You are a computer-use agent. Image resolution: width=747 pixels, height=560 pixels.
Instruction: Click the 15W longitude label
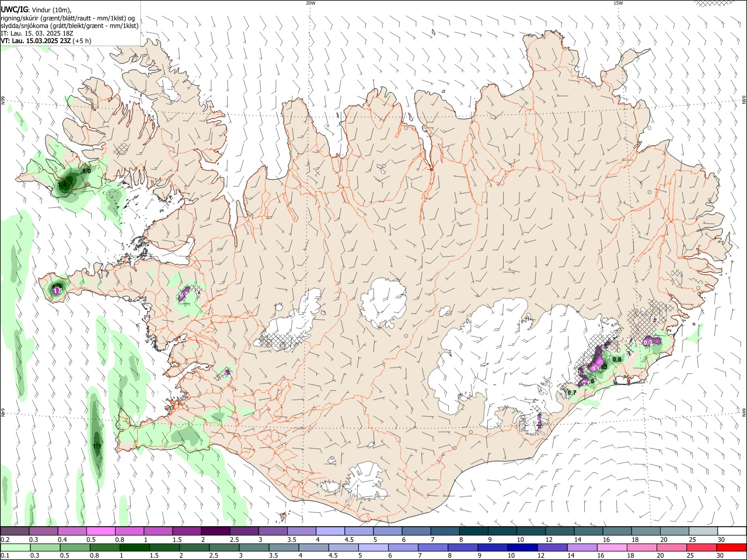(618, 3)
